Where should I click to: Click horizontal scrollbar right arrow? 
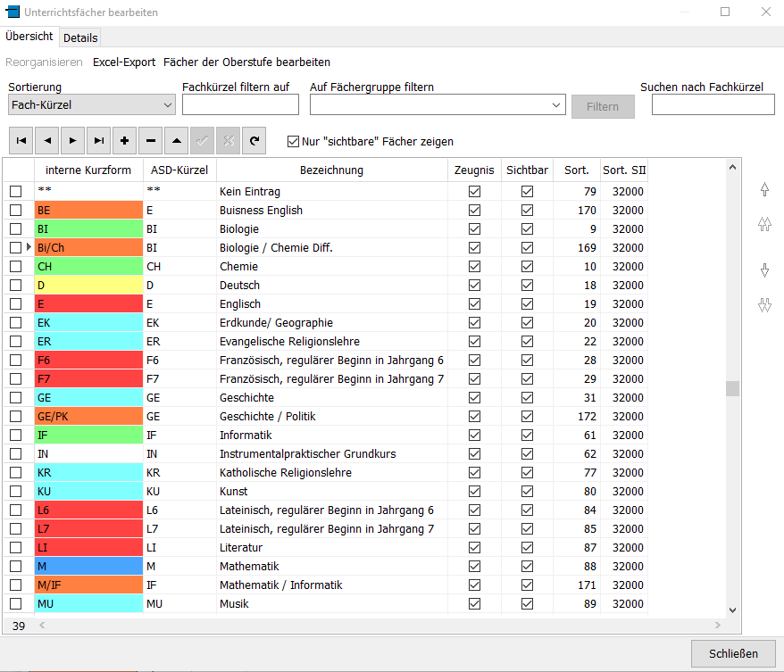pyautogui.click(x=718, y=625)
